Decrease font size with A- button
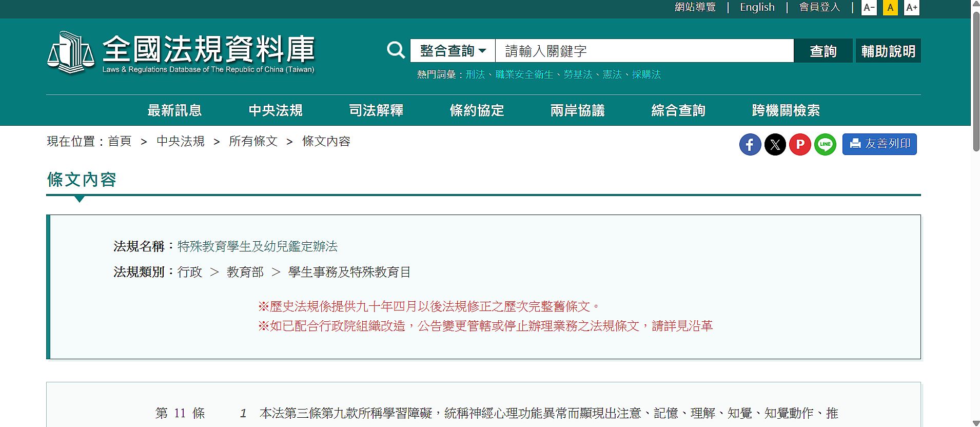The height and width of the screenshot is (427, 980). tap(869, 8)
